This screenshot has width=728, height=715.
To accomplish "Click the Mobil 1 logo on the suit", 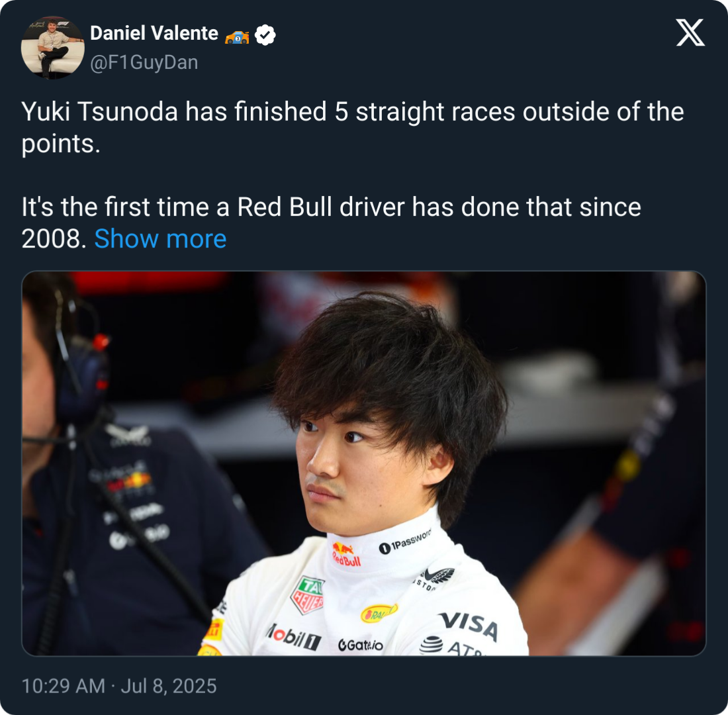I will tap(293, 636).
